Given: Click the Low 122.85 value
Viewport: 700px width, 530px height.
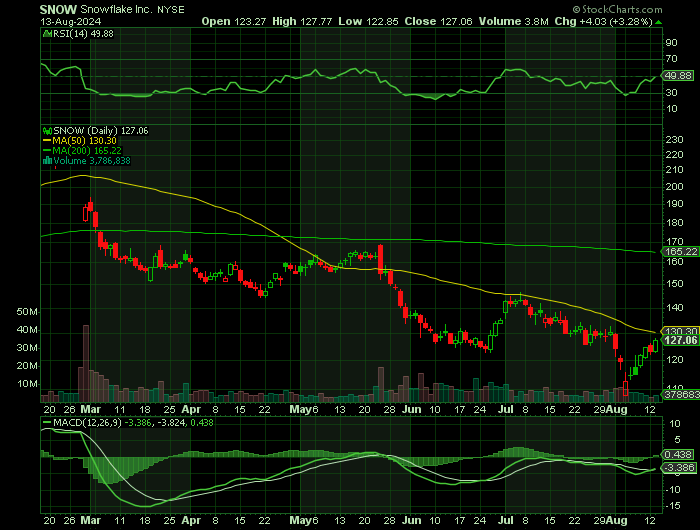Looking at the screenshot, I should tap(368, 21).
